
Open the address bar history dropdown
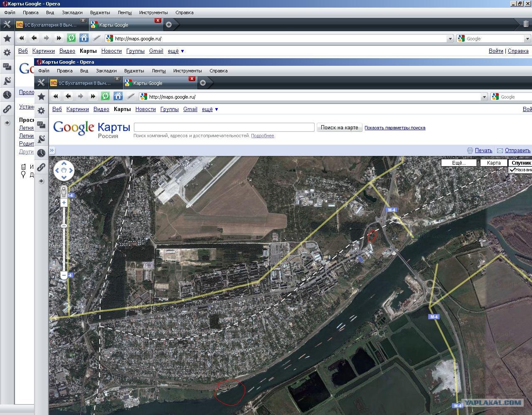[484, 96]
